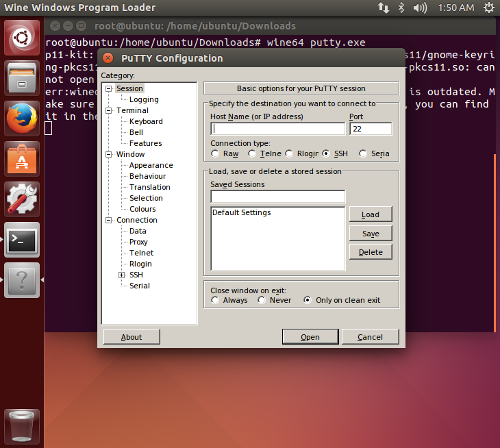Open the Data category
The image size is (500, 448).
click(x=138, y=231)
